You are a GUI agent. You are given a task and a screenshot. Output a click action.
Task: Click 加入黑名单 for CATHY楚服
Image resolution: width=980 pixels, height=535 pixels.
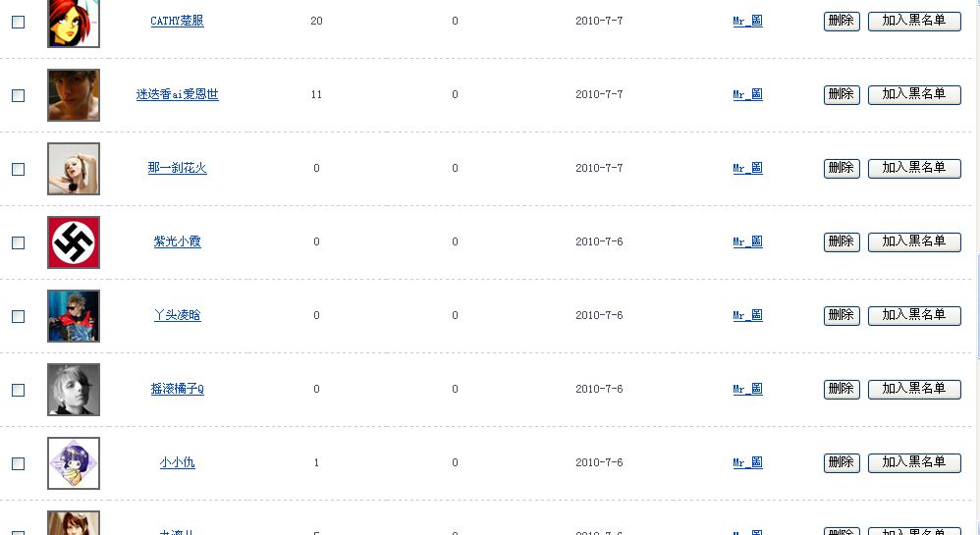(x=914, y=21)
